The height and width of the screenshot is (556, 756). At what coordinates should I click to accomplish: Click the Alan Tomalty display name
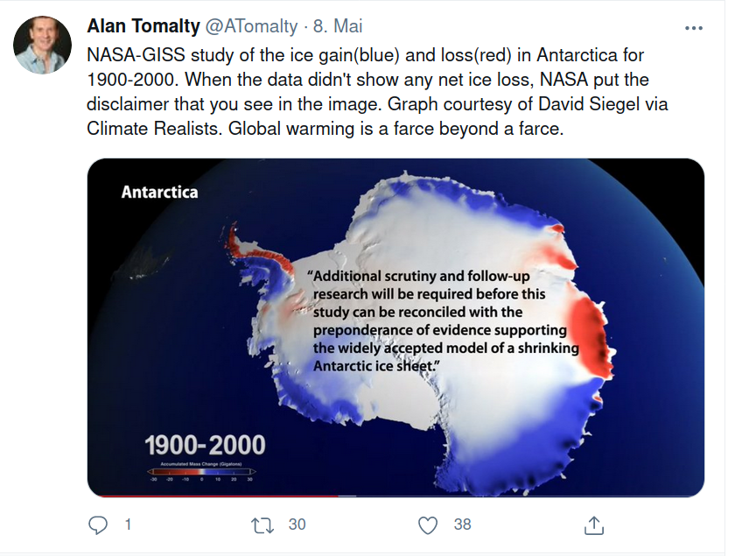143,26
